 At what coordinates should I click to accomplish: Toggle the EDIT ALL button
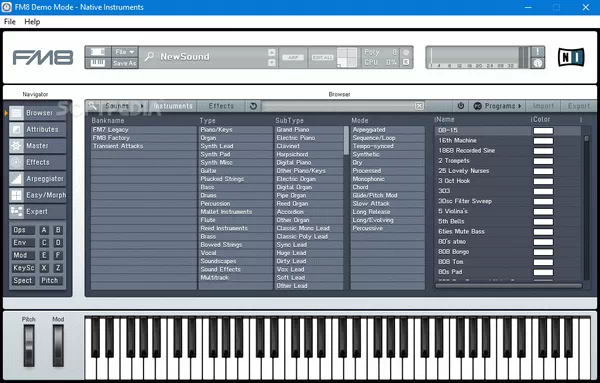[323, 57]
